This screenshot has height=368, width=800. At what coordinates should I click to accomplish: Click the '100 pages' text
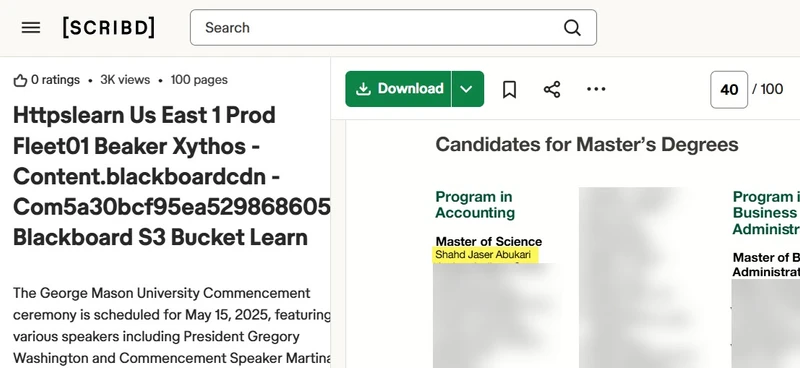pyautogui.click(x=199, y=80)
